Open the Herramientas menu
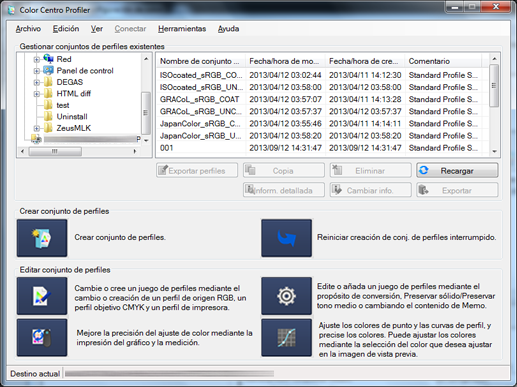Screen dimensions: 517x387 coord(182,29)
